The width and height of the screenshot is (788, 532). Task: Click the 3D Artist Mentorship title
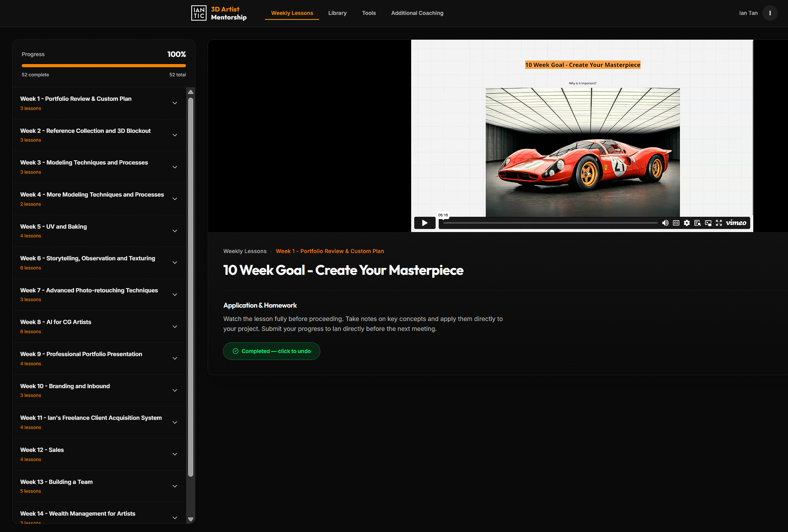pyautogui.click(x=229, y=13)
